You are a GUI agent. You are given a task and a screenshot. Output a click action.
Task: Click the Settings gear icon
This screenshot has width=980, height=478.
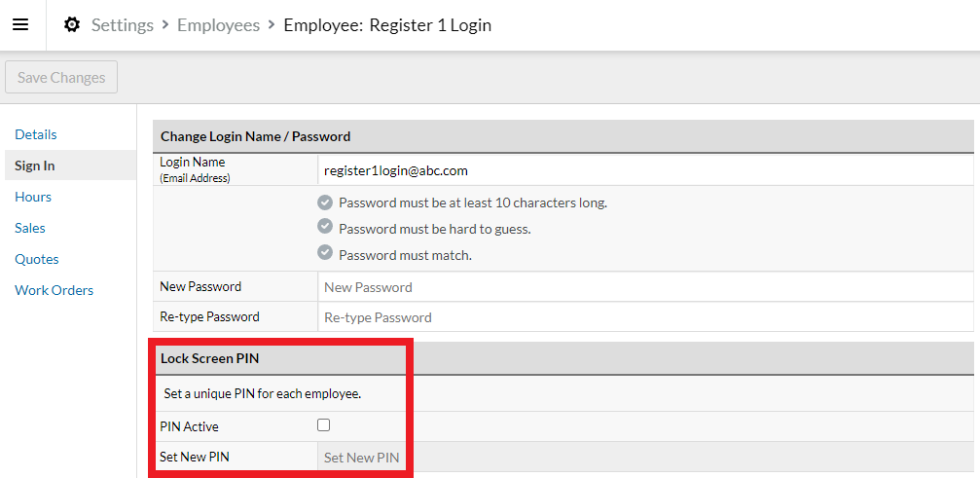tap(72, 25)
